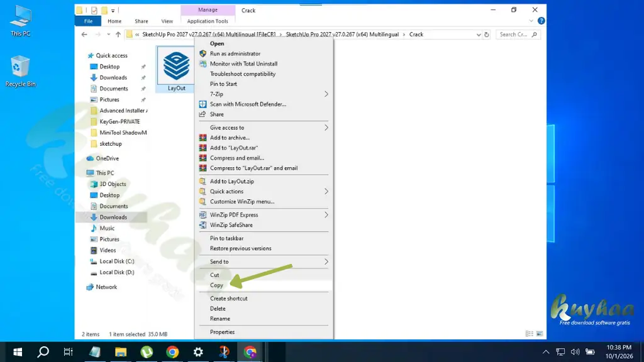
Task: Open Task View from taskbar
Action: (x=68, y=352)
